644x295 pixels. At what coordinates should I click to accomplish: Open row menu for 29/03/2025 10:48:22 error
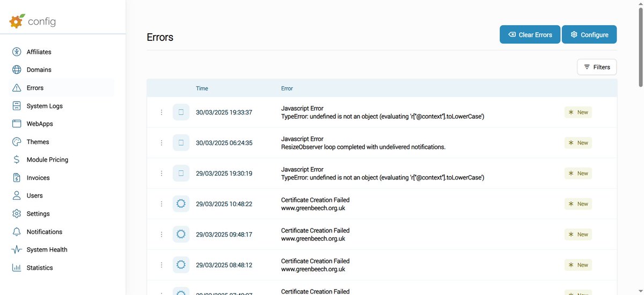coord(162,204)
